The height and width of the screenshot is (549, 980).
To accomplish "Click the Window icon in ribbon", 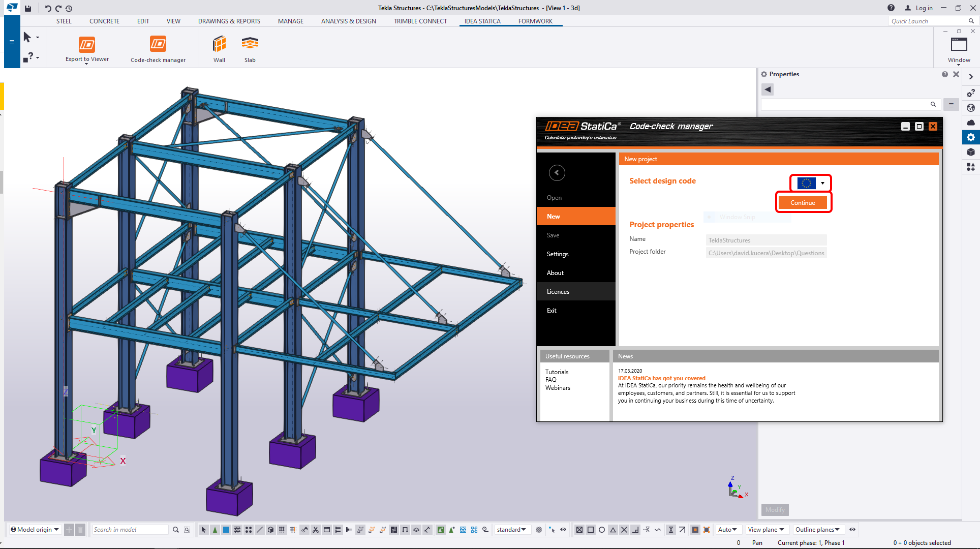I will (959, 45).
